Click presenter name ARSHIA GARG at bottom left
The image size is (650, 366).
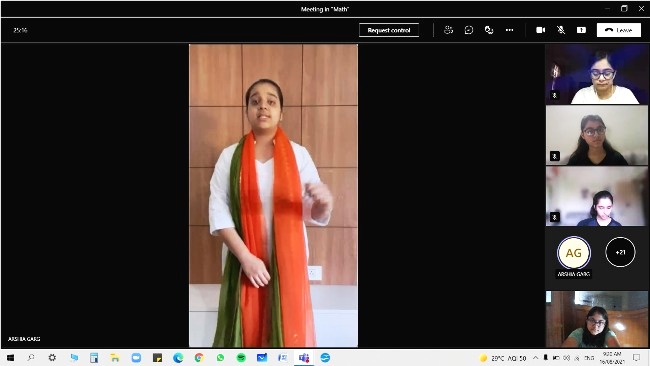pos(24,339)
